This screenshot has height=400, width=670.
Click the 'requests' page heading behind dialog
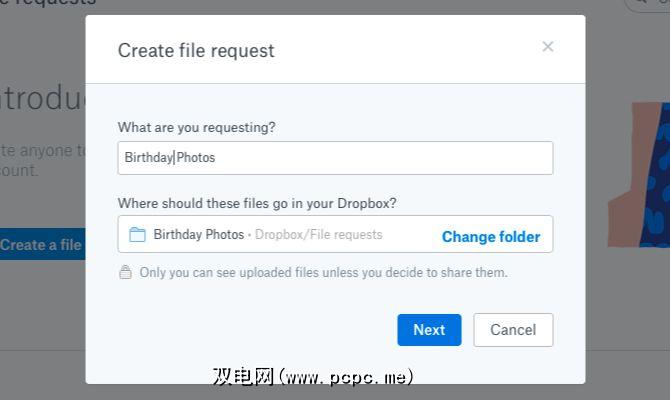(x=50, y=4)
